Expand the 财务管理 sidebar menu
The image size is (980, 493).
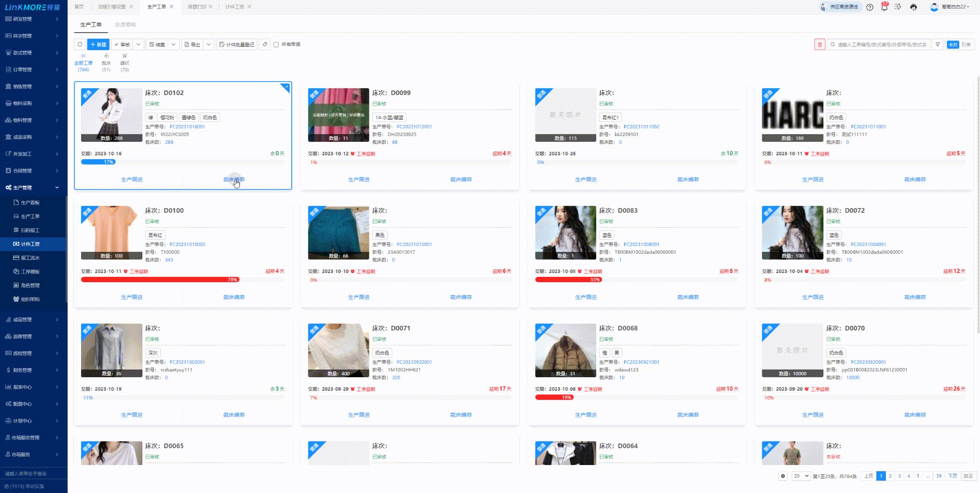pos(33,370)
